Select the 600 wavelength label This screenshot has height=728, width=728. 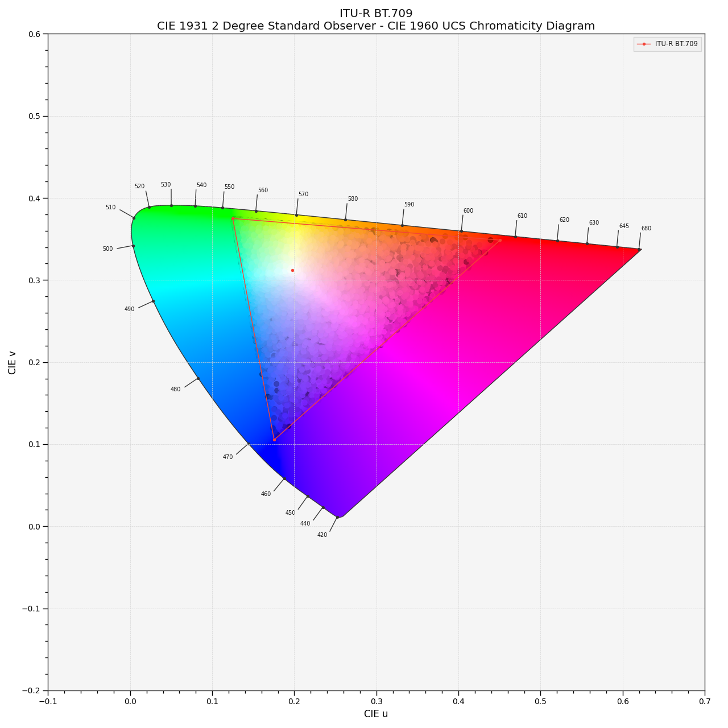(468, 211)
